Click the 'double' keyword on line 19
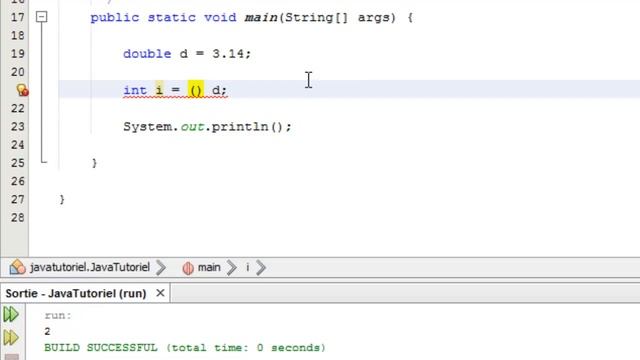 pyautogui.click(x=147, y=53)
